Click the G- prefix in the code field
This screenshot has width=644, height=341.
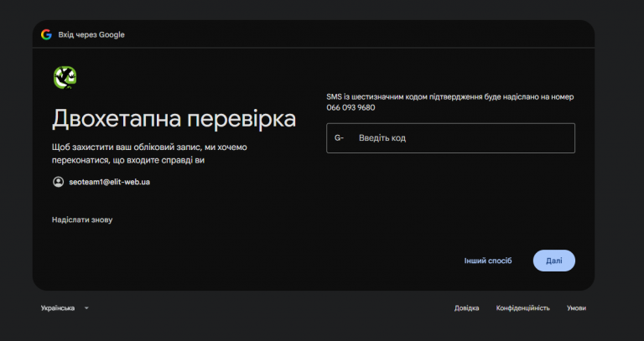click(x=339, y=138)
